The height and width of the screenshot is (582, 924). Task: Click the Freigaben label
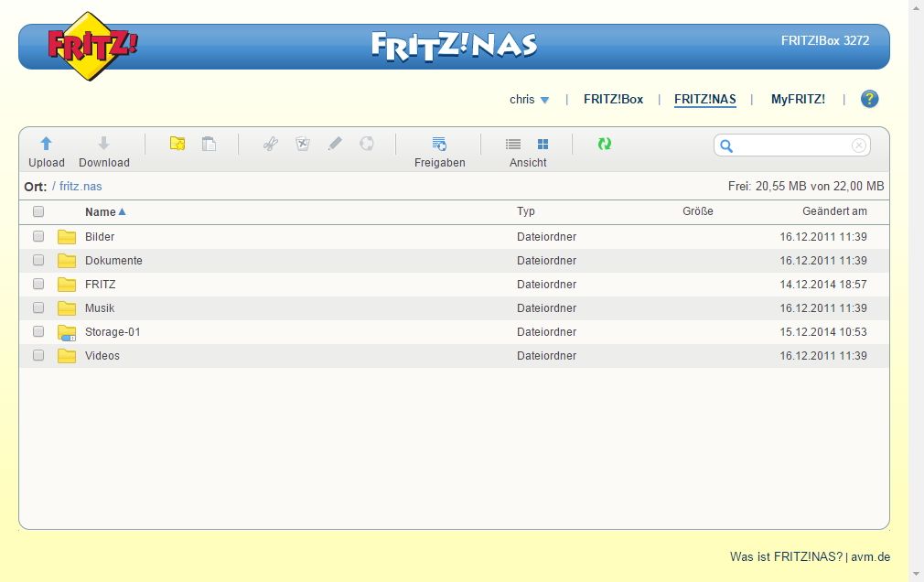(440, 163)
